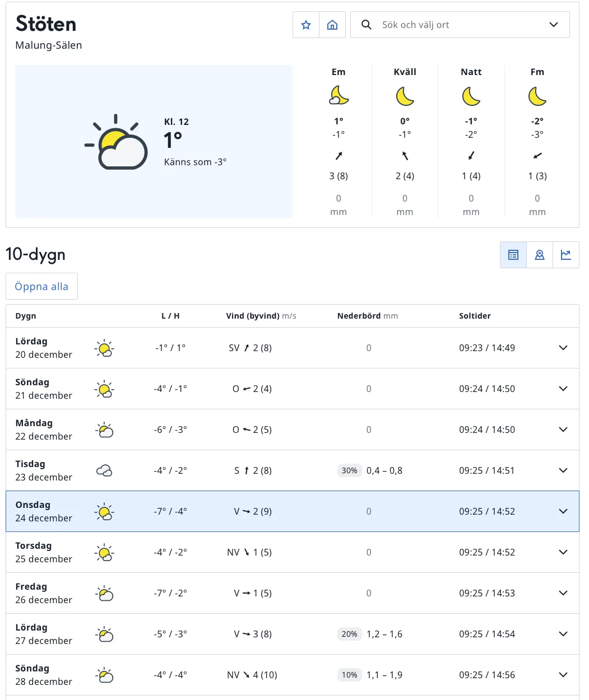589x700 pixels.
Task: Select the table view icon for 10-dygn
Action: 513,254
